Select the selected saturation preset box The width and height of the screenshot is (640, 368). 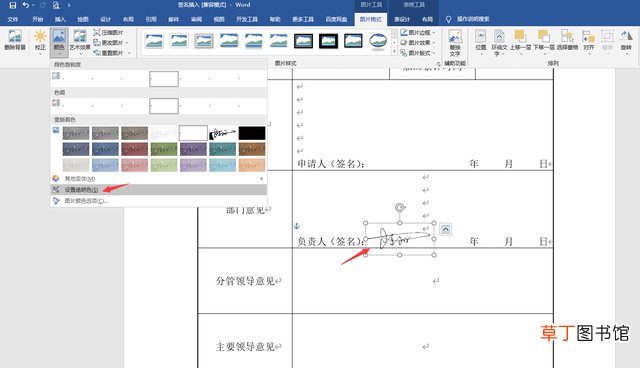click(164, 79)
